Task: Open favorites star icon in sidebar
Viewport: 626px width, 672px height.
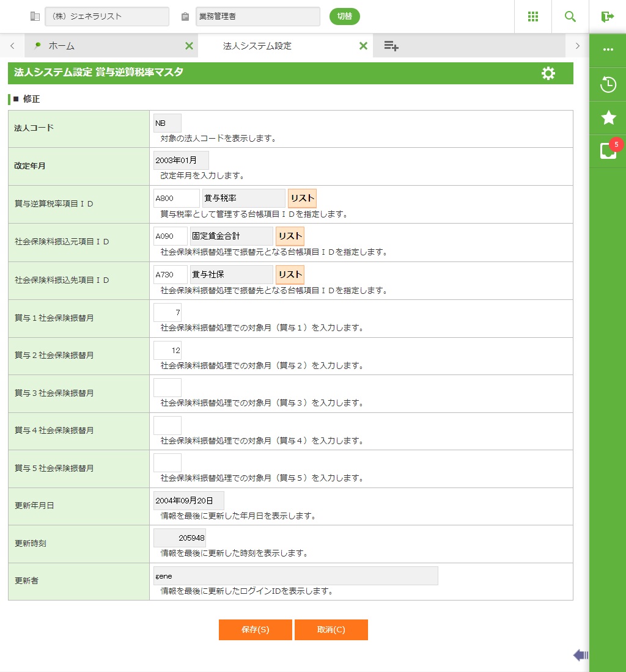Action: click(x=608, y=118)
